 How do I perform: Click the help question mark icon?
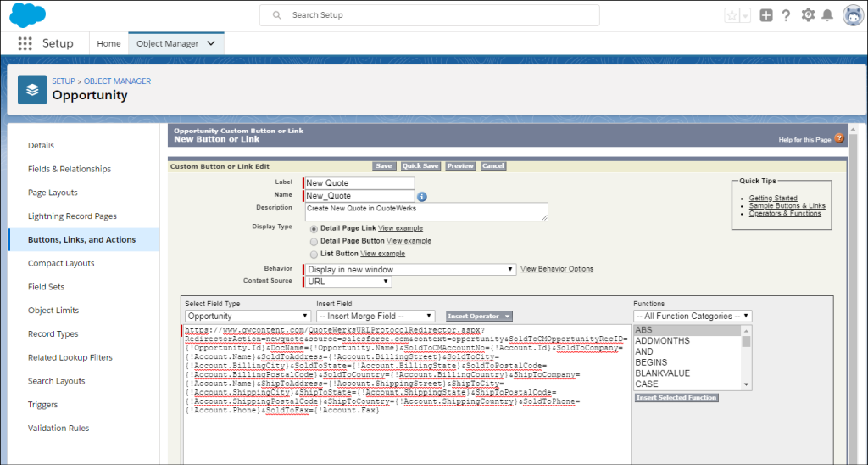tap(786, 15)
